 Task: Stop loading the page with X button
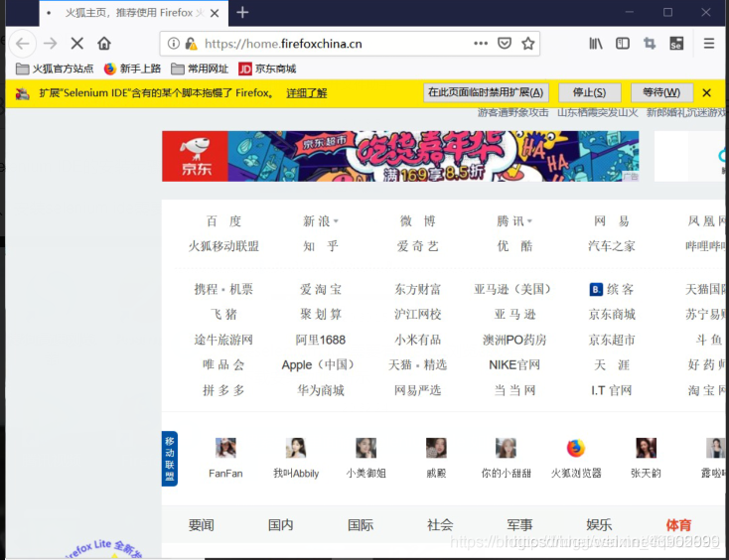(77, 44)
